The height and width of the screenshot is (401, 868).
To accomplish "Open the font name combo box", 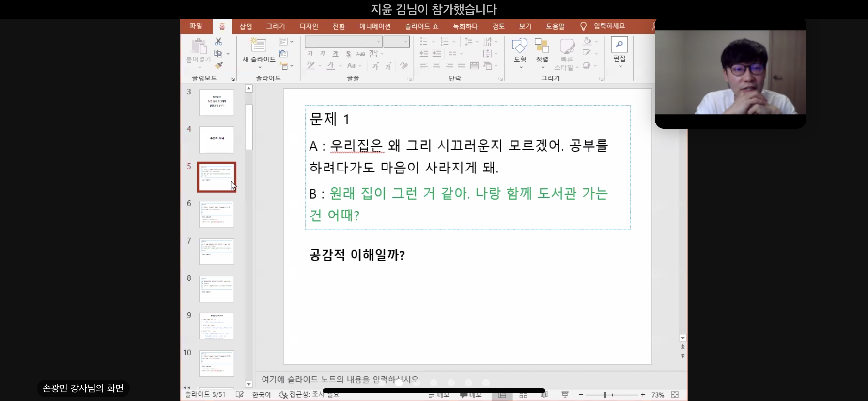I will pyautogui.click(x=343, y=42).
